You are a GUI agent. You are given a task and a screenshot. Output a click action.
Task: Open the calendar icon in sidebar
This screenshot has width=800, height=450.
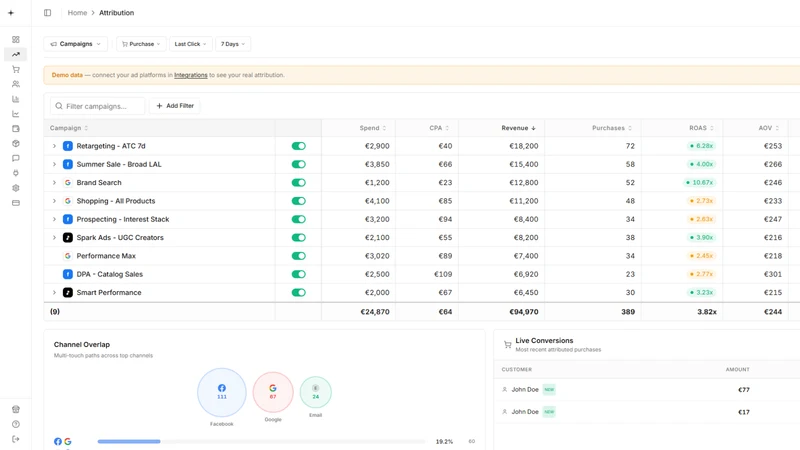click(x=16, y=129)
